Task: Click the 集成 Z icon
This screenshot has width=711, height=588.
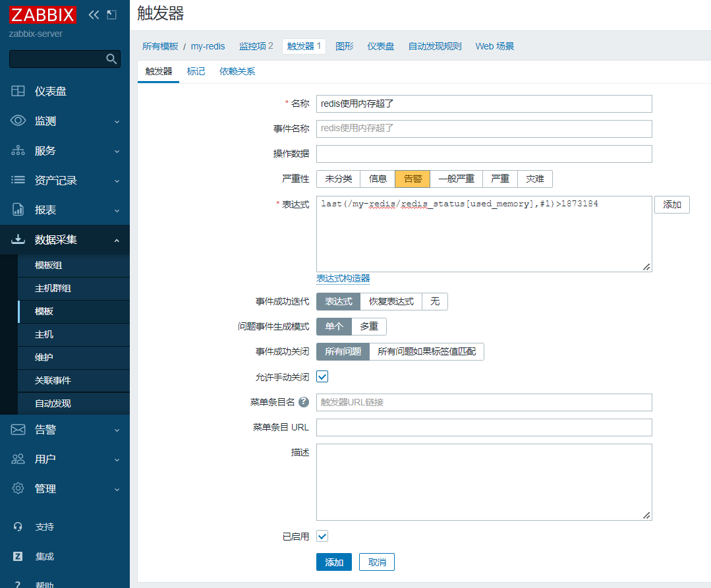Action: [x=18, y=556]
